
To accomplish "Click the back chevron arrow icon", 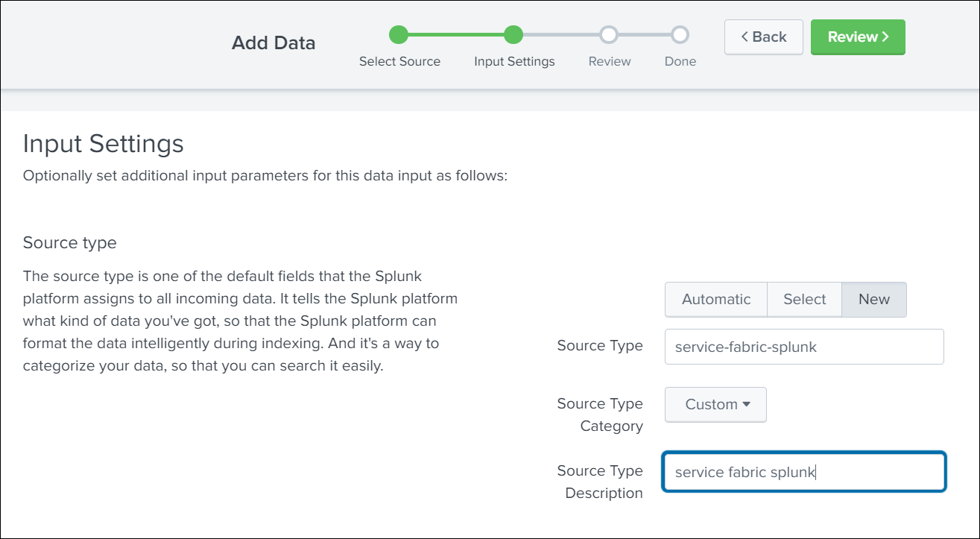I will (x=745, y=36).
